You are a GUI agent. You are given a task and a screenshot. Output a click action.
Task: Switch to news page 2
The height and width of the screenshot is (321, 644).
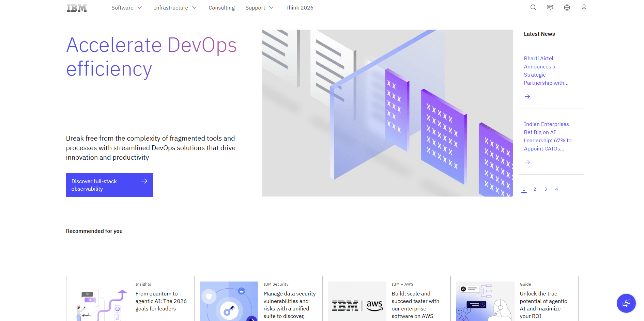click(x=535, y=189)
